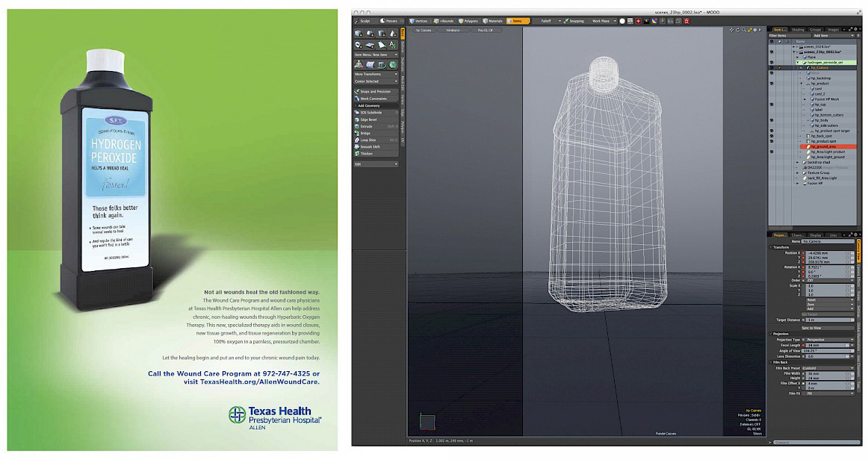Click the rainbow color icon in top toolbar
This screenshot has height=460, width=868.
pos(654,21)
